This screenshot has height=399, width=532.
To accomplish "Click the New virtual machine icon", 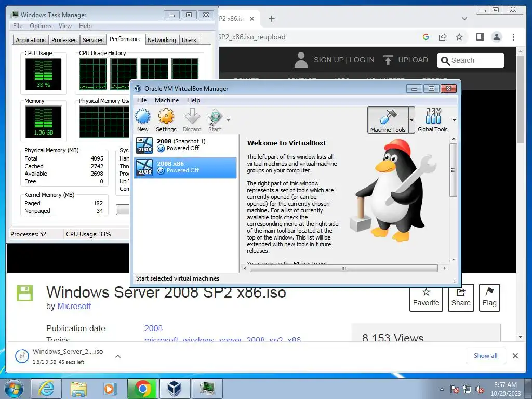I will point(143,120).
